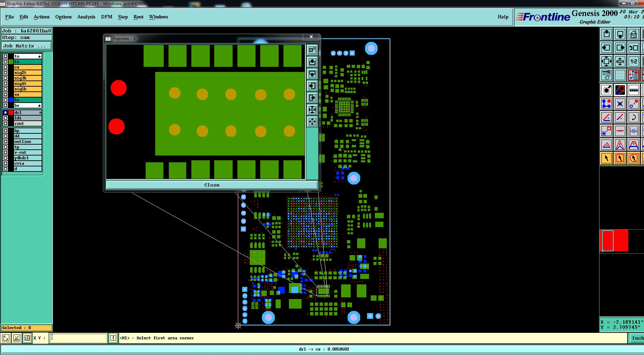644x355 pixels.
Task: Click the blue color swatch beside bs
Action: click(11, 100)
